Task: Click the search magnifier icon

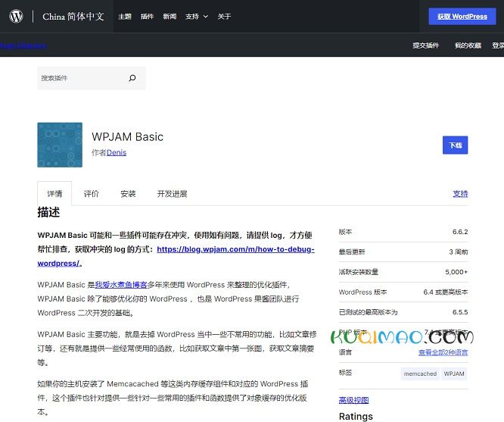Action: (x=132, y=78)
